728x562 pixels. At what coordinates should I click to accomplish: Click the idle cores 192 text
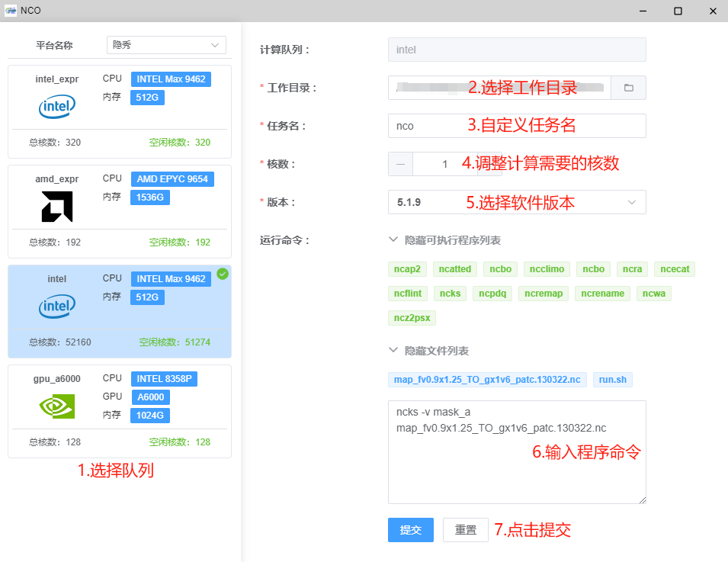tap(180, 242)
